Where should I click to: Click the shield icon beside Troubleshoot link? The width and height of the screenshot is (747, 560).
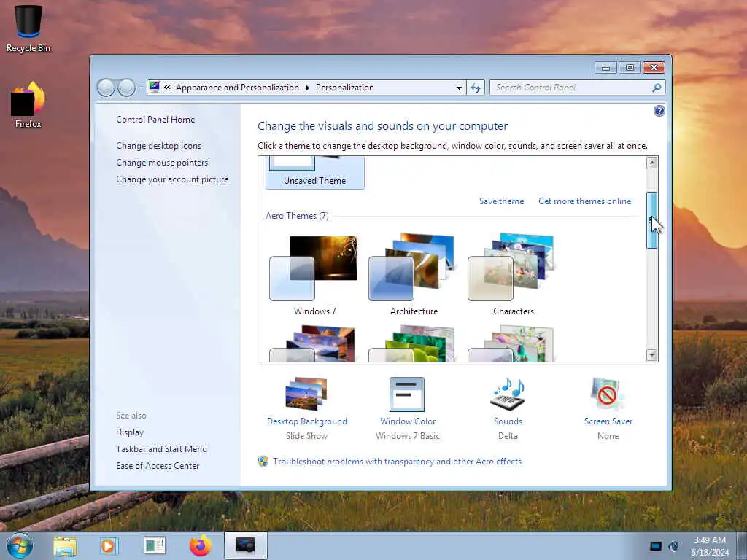click(263, 462)
